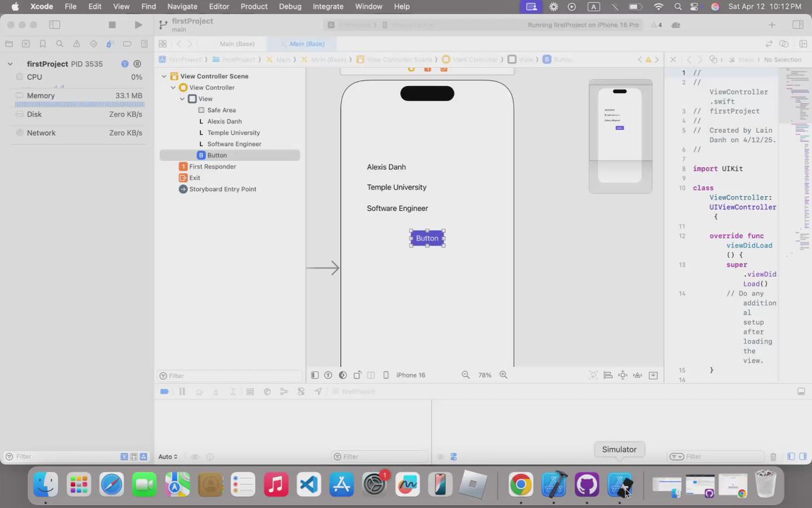Select the Alexis Danh label row
The height and width of the screenshot is (508, 812).
[229, 121]
